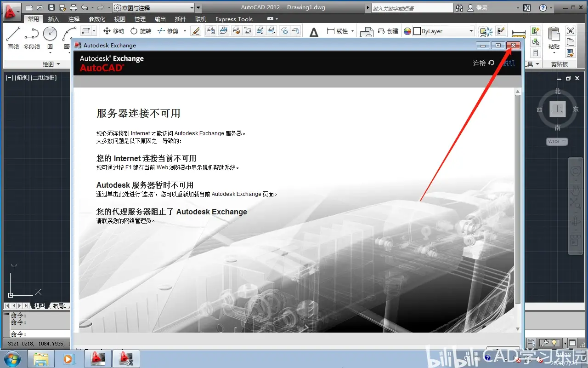The height and width of the screenshot is (368, 588).
Task: Select the Line (直线) tool
Action: [x=13, y=38]
